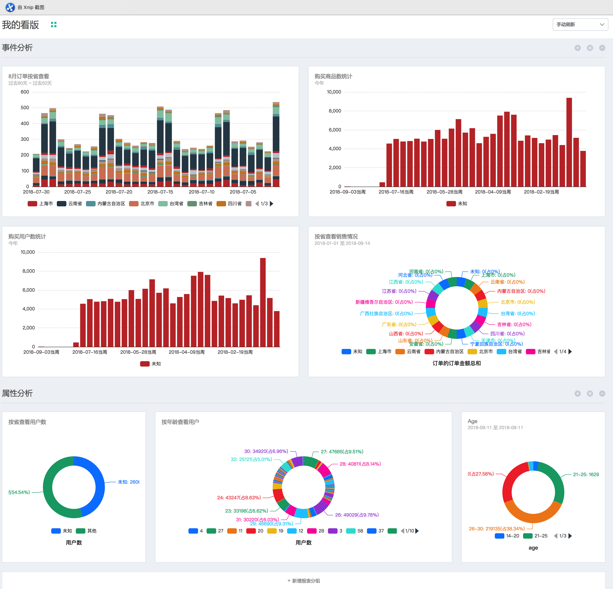Click the 购买商品数统计 chart title
Image resolution: width=613 pixels, height=589 pixels.
(x=333, y=76)
